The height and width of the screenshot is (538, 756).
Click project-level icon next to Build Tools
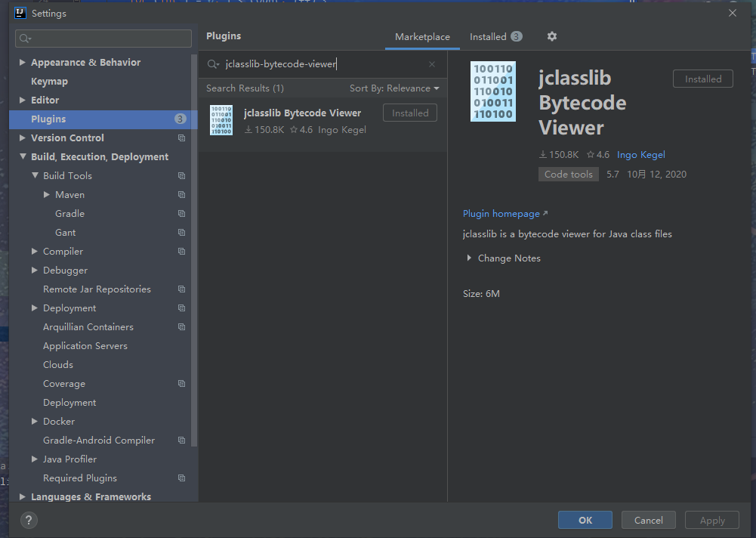182,175
